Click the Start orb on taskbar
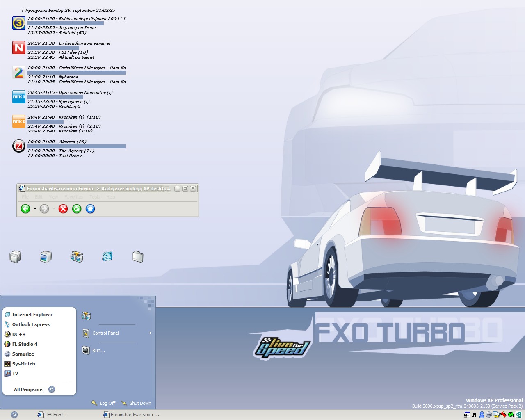 click(14, 415)
